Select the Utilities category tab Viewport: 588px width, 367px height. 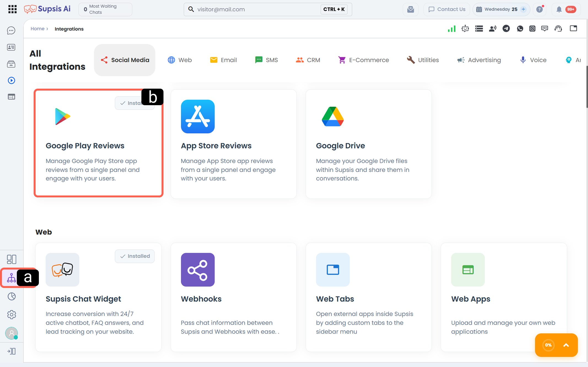pos(423,60)
